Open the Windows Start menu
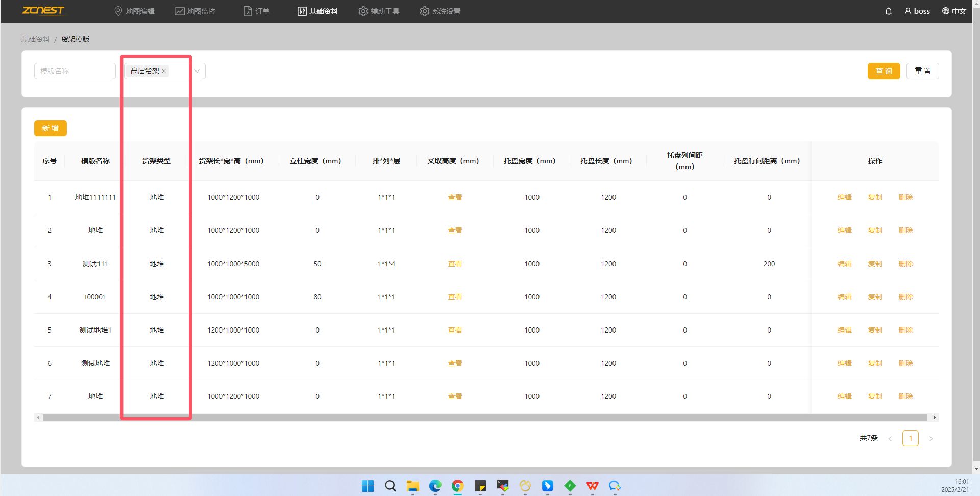980x496 pixels. tap(367, 486)
